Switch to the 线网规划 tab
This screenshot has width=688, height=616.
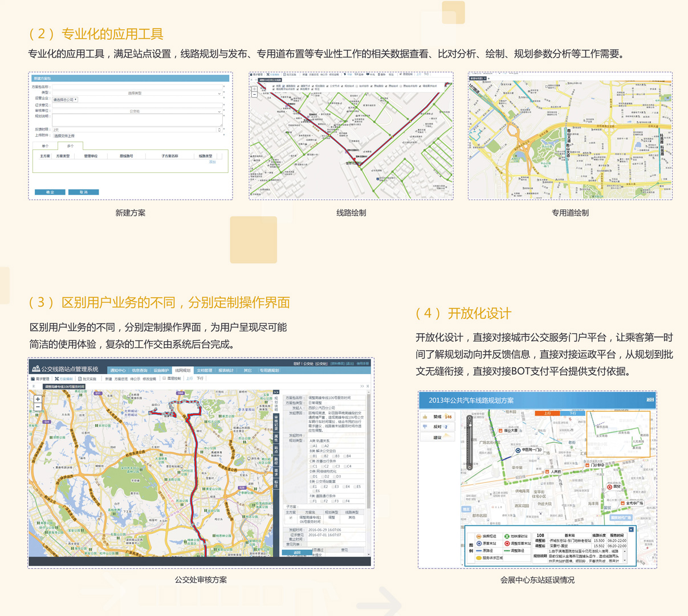tap(182, 370)
